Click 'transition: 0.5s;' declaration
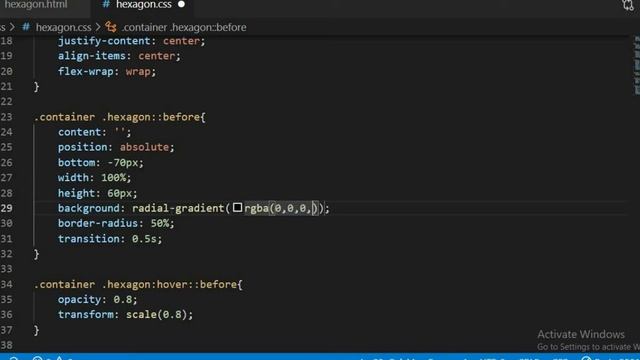The image size is (640, 360). (x=110, y=239)
